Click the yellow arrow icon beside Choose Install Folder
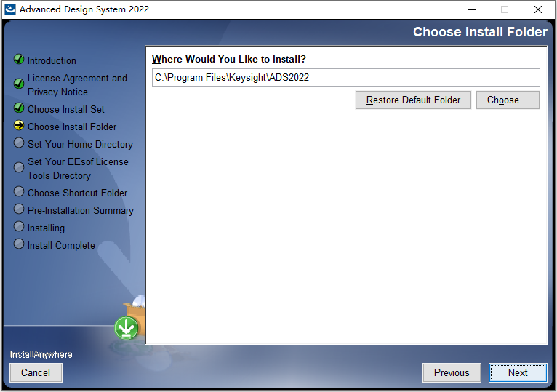Image resolution: width=557 pixels, height=392 pixels. point(19,125)
